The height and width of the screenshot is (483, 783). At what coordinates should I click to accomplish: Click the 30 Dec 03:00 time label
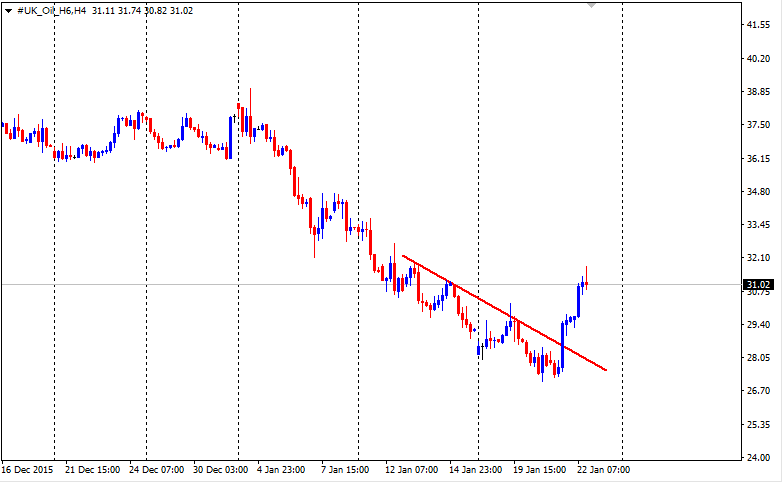[220, 470]
